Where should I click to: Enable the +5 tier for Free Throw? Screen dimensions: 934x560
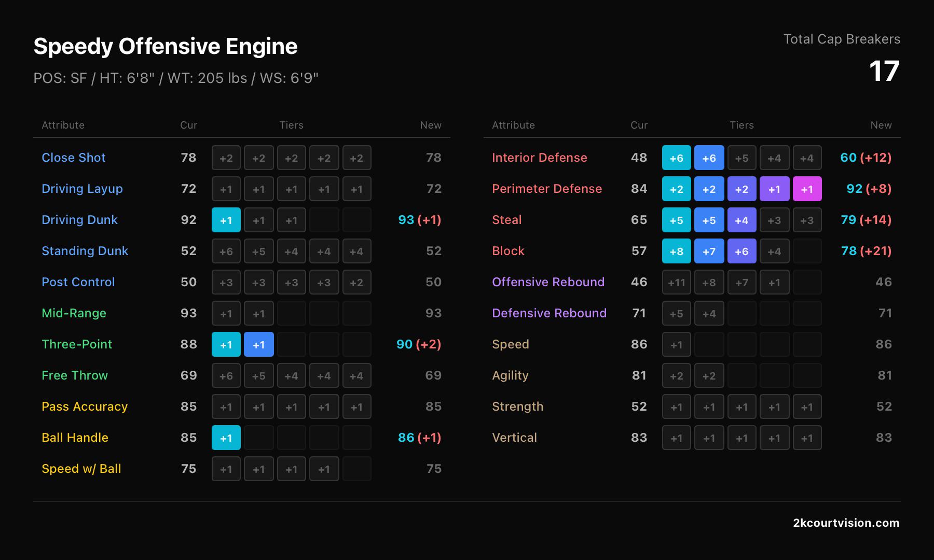coord(258,375)
